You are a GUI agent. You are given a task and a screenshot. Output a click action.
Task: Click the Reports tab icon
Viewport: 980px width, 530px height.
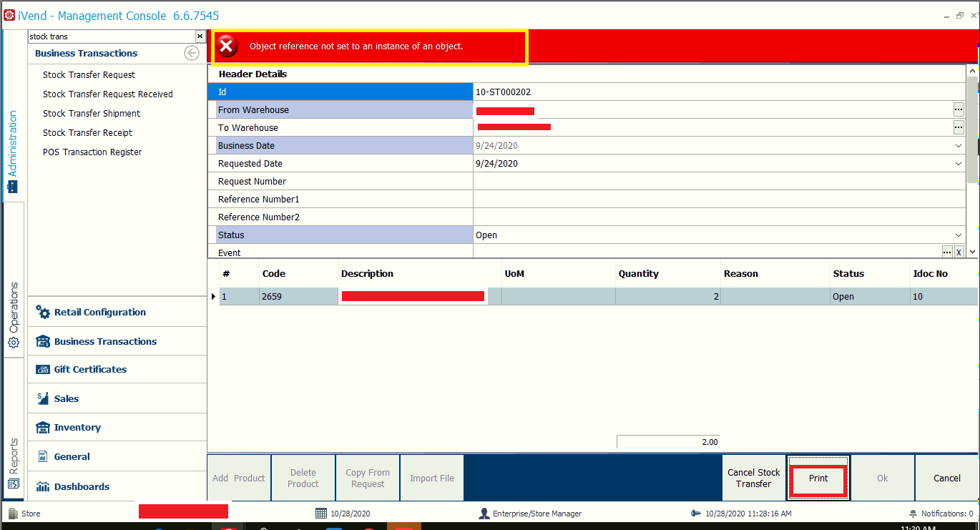tap(13, 484)
